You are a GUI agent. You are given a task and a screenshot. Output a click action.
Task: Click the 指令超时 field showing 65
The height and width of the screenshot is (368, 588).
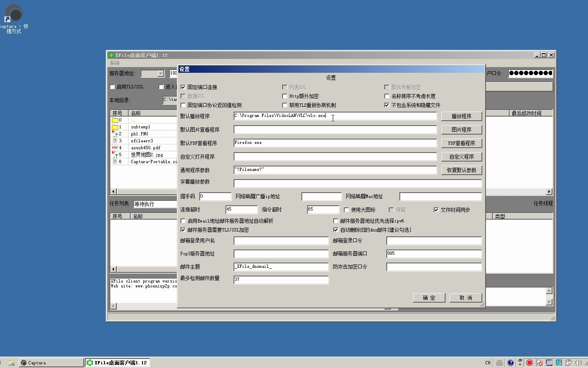[x=323, y=210]
